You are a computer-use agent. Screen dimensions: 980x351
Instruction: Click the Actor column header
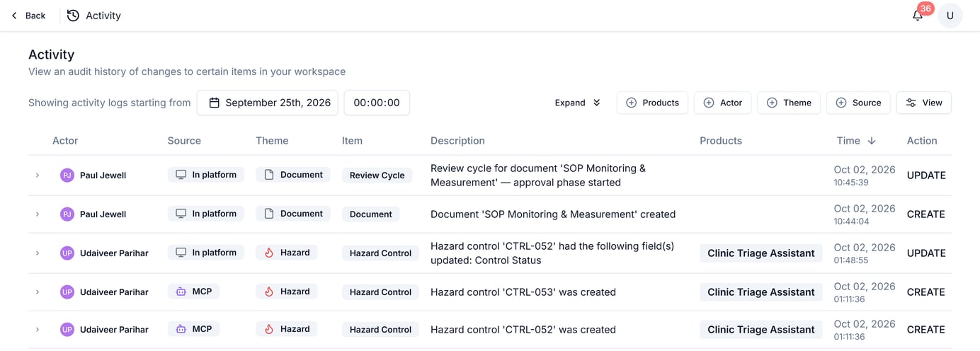(x=65, y=141)
